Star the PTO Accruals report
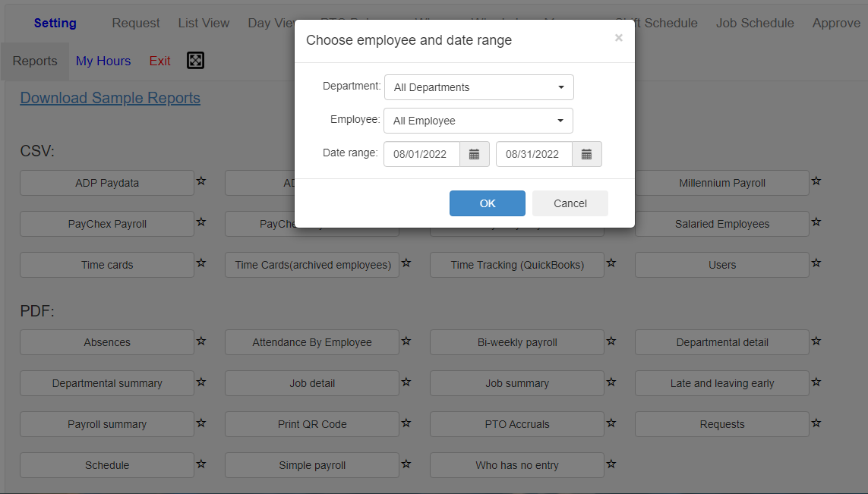This screenshot has height=494, width=868. coord(611,423)
